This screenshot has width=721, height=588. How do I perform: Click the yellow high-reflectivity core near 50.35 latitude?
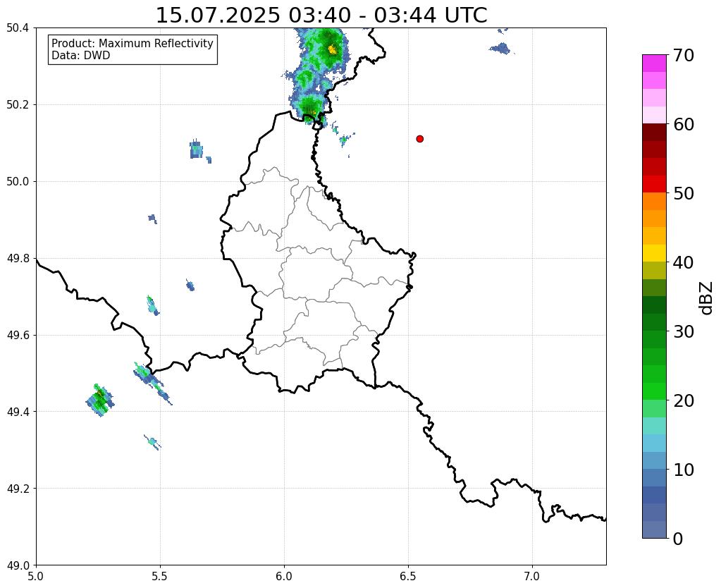pyautogui.click(x=333, y=49)
